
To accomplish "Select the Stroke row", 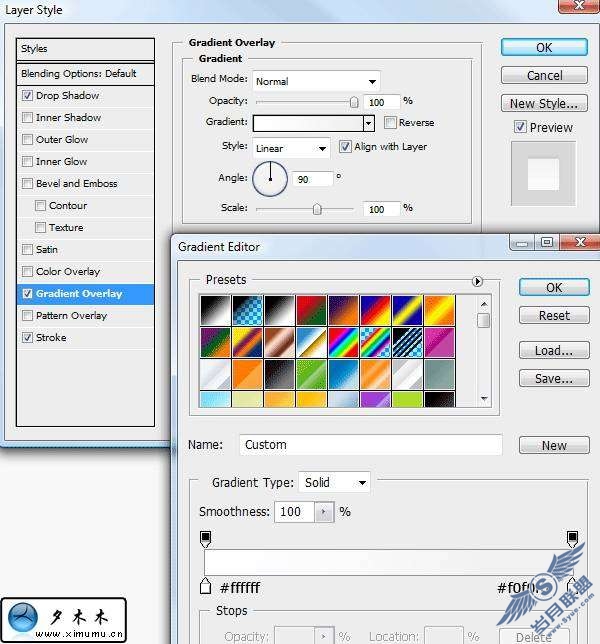I will [85, 338].
